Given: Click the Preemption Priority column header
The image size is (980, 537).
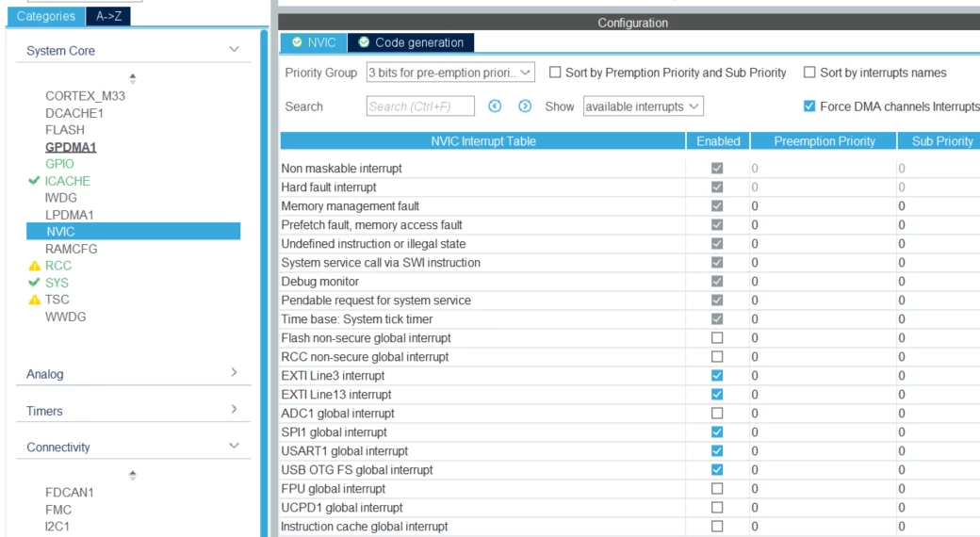Looking at the screenshot, I should [824, 141].
